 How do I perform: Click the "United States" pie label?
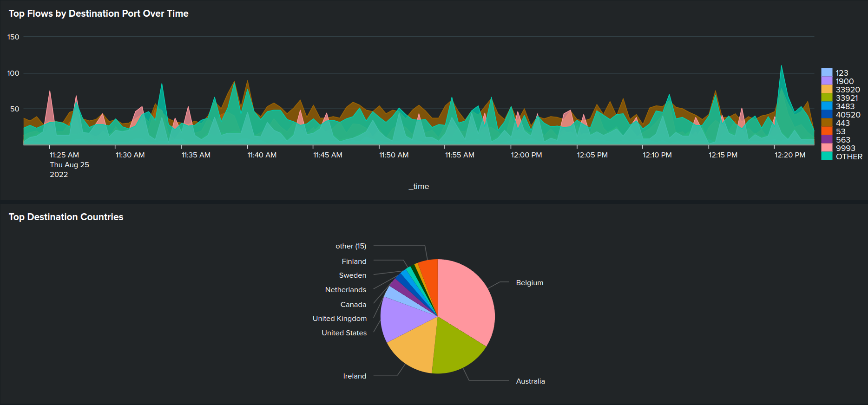click(x=344, y=333)
